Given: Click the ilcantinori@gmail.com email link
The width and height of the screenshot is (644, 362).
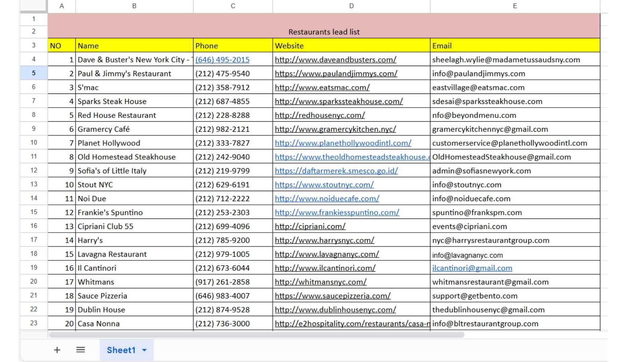Looking at the screenshot, I should point(472,268).
